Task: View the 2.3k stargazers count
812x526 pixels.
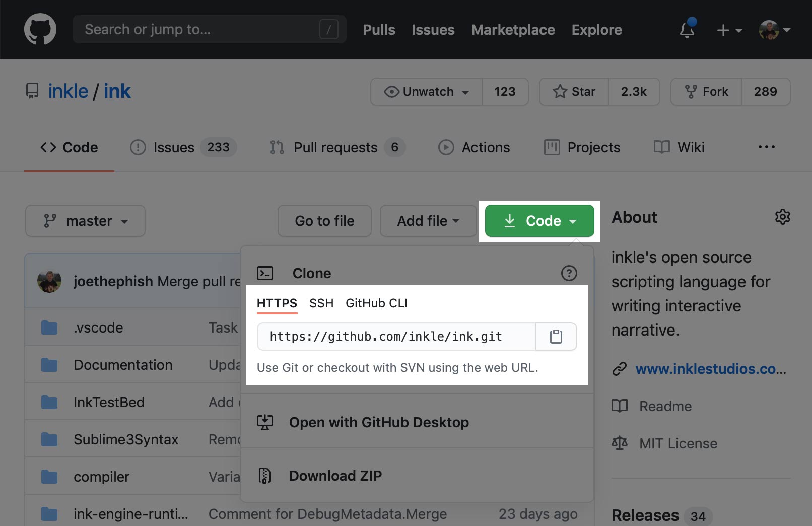Action: [634, 92]
